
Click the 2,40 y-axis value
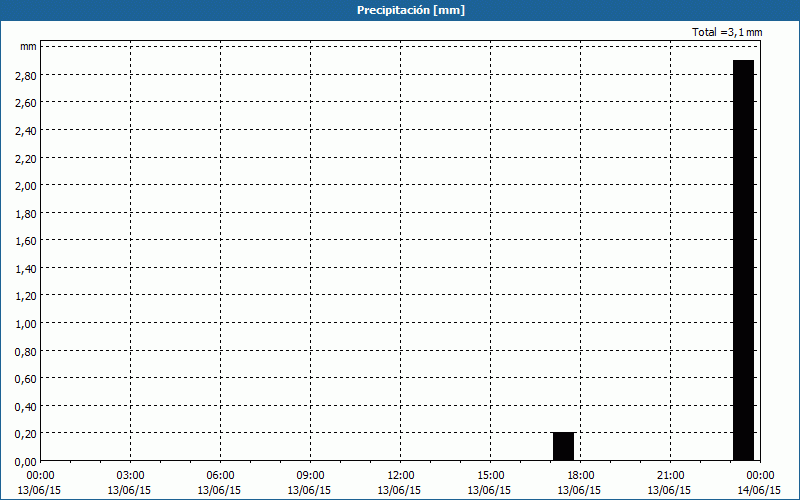[x=26, y=130]
